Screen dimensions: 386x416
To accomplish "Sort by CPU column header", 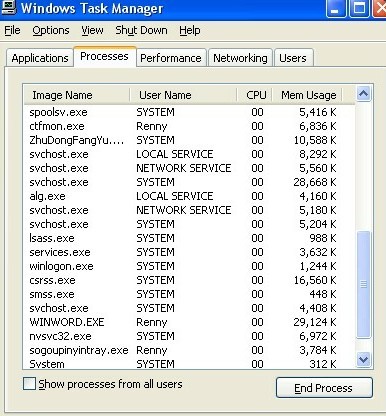I will pos(255,95).
